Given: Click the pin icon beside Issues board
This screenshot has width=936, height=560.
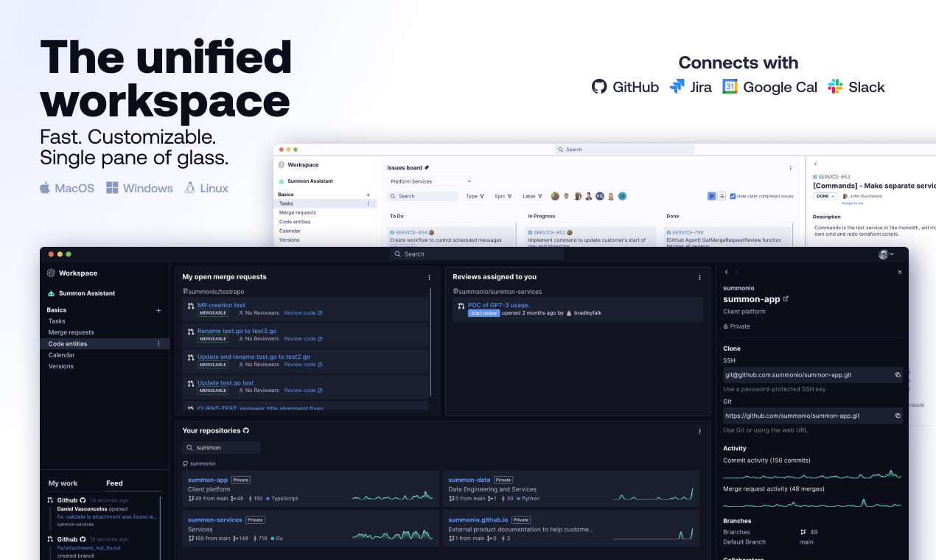Looking at the screenshot, I should [x=427, y=168].
